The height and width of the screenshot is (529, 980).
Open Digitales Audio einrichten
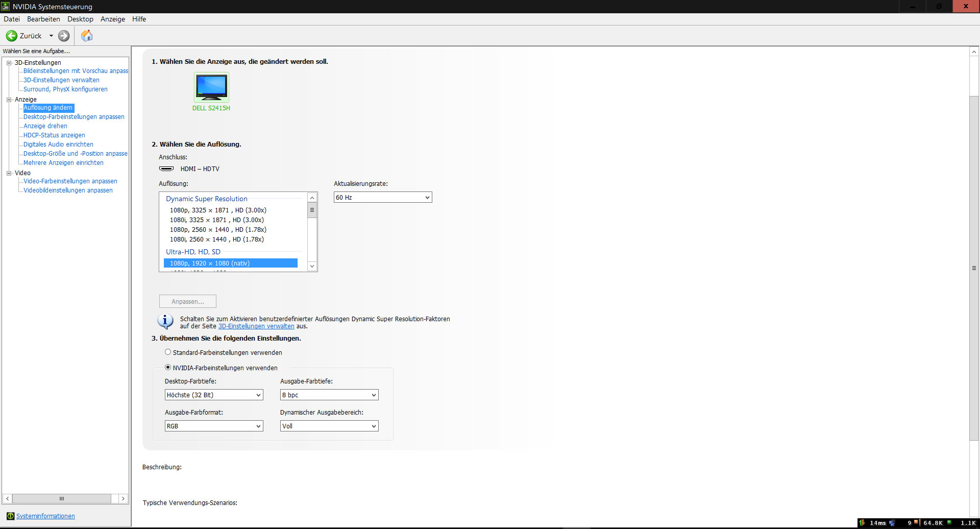pyautogui.click(x=58, y=145)
